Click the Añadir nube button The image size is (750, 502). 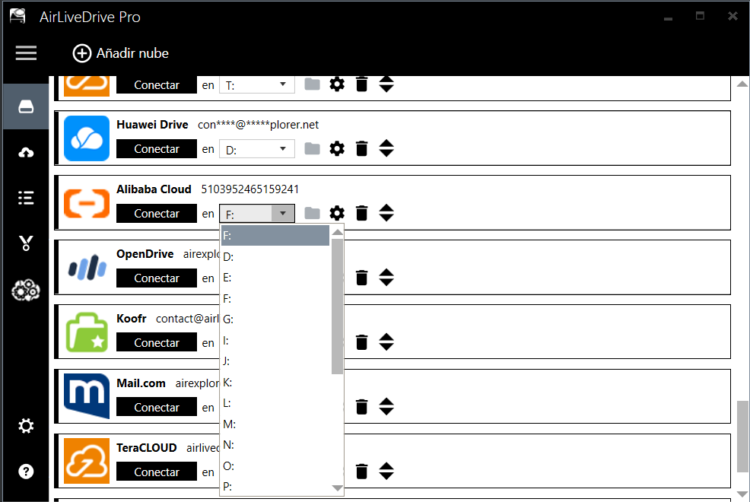tap(121, 53)
